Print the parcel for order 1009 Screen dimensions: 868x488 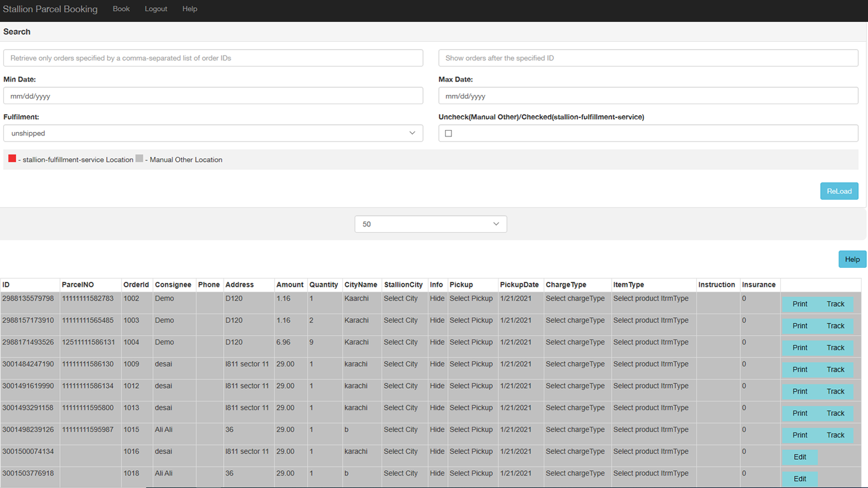pyautogui.click(x=800, y=370)
